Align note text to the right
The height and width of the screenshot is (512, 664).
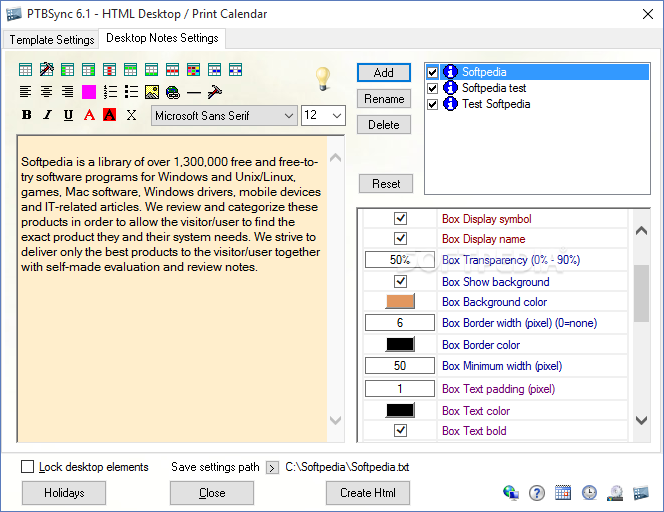[x=67, y=91]
